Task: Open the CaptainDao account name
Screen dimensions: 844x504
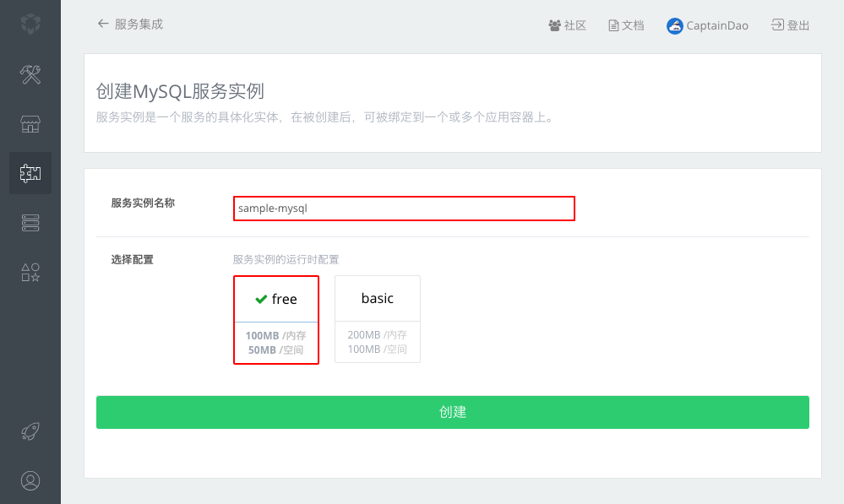Action: click(717, 25)
